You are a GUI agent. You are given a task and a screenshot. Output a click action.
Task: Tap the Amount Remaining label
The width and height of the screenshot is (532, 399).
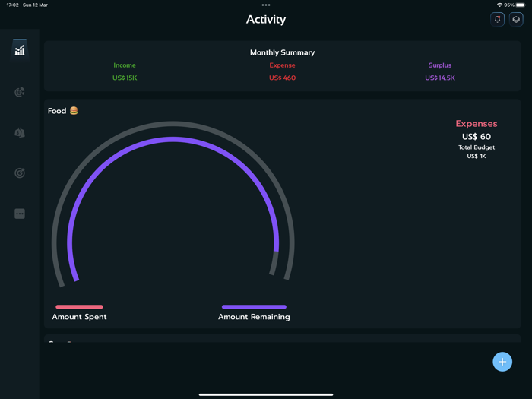pyautogui.click(x=254, y=317)
